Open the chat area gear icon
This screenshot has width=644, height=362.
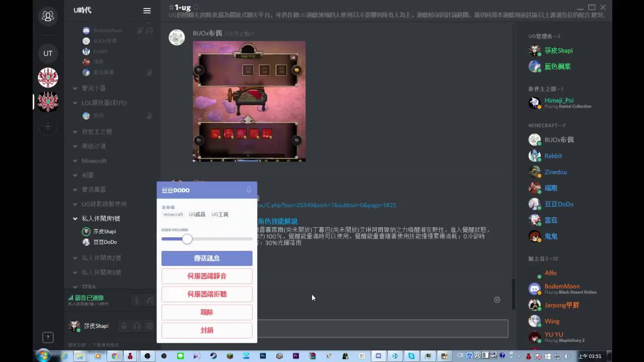click(x=497, y=300)
